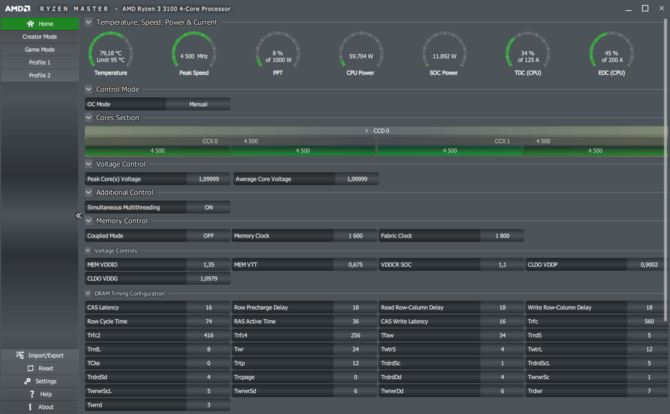Click the first core's 4 500 speed bar
Viewport: 670px width, 414px height.
coord(157,150)
